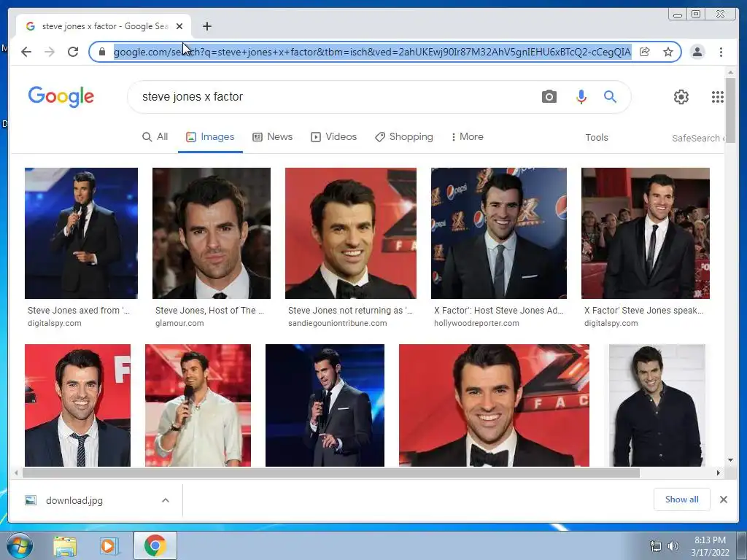The width and height of the screenshot is (747, 560).
Task: Click the scroll down arrow
Action: coord(730,461)
